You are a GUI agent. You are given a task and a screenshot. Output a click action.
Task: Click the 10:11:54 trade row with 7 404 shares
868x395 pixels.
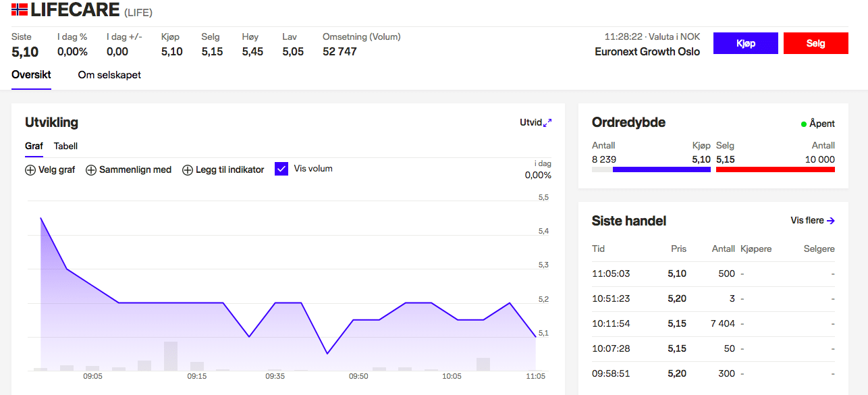point(713,323)
